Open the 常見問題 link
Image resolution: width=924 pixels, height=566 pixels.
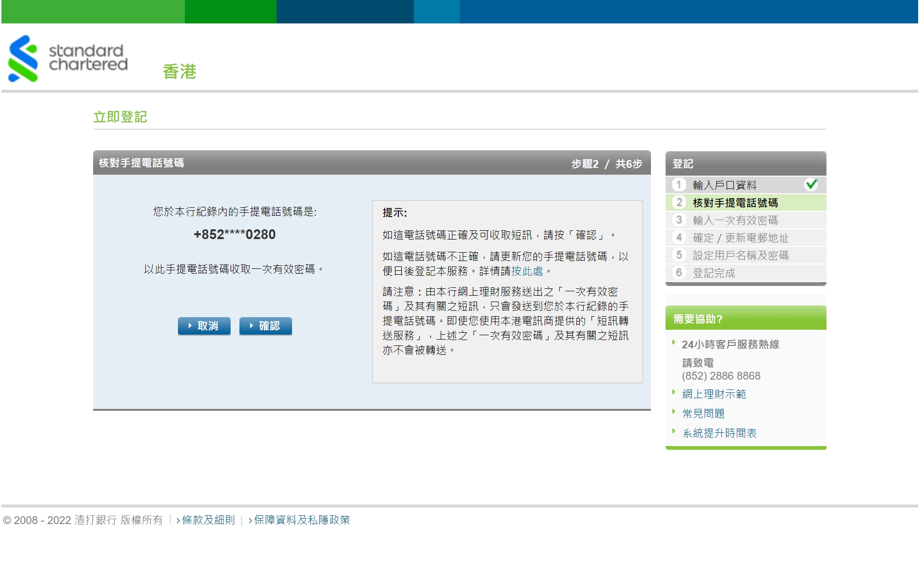tap(703, 414)
